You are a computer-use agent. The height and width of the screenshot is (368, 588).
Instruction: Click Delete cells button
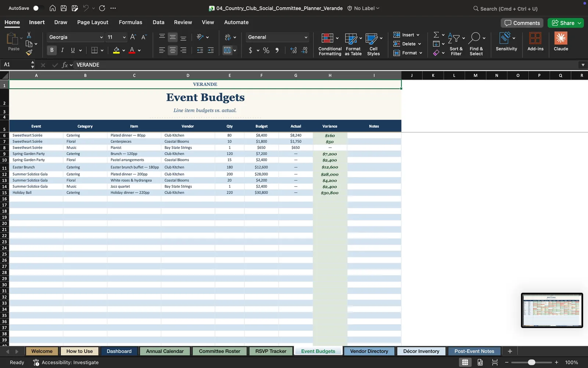pos(407,44)
